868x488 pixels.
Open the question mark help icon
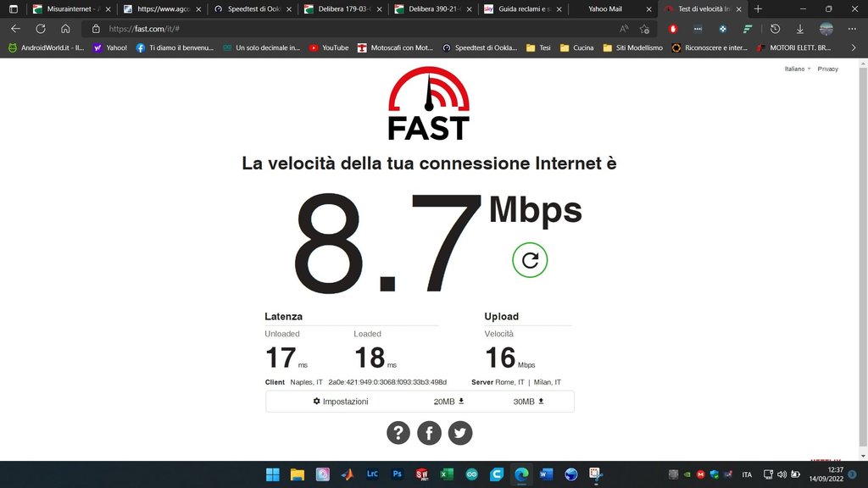pyautogui.click(x=398, y=433)
